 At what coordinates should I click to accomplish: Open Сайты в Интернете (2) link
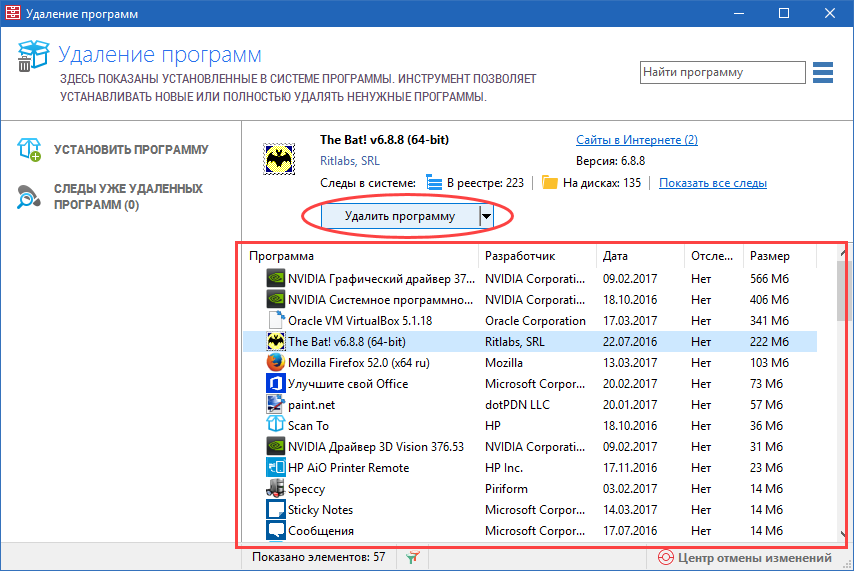[x=637, y=140]
